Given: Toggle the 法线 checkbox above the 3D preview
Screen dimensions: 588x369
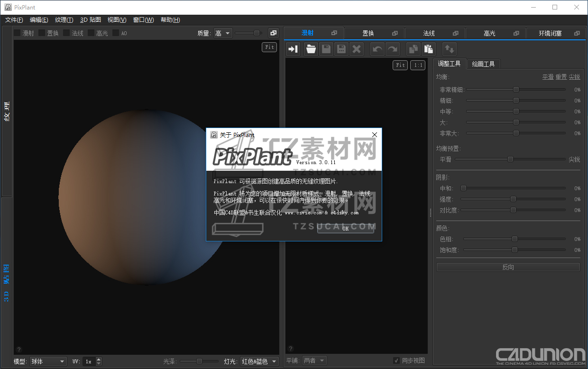Looking at the screenshot, I should 66,33.
